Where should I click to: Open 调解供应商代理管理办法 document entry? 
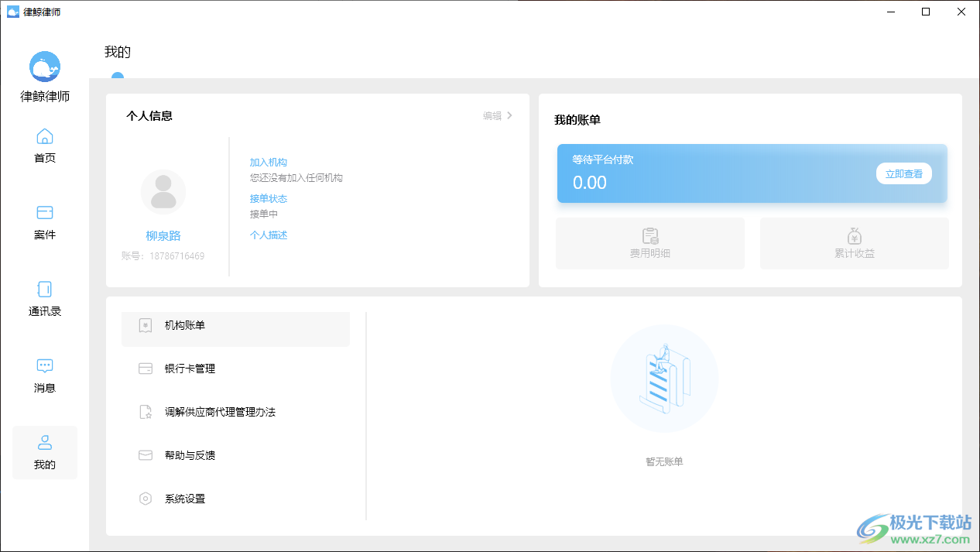pos(220,413)
